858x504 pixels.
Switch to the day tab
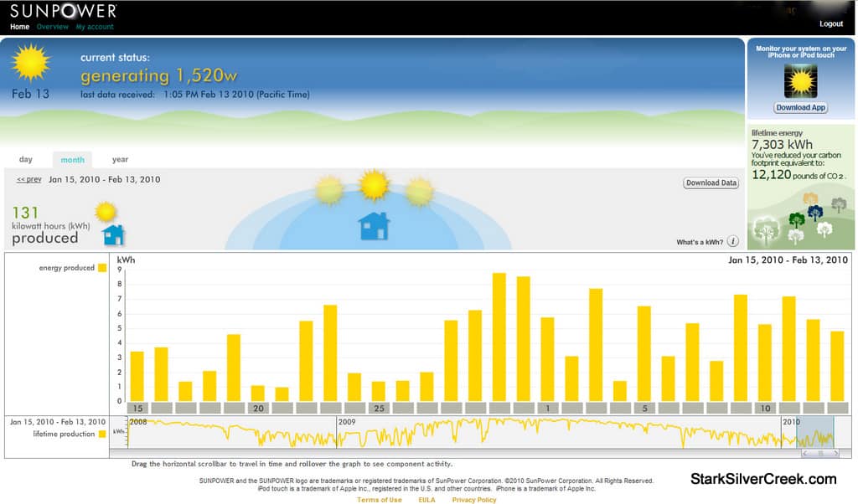pos(26,159)
